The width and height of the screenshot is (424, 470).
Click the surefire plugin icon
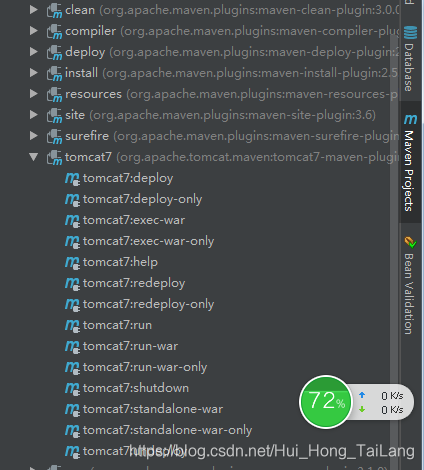click(x=54, y=136)
